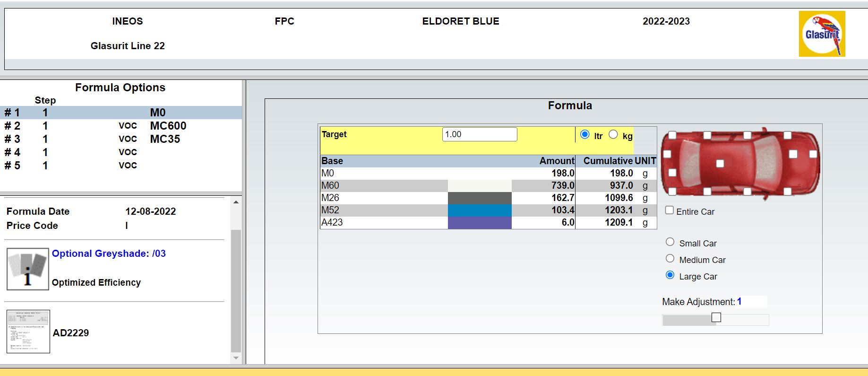868x376 pixels.
Task: Open the greyshade info icon
Action: (27, 269)
